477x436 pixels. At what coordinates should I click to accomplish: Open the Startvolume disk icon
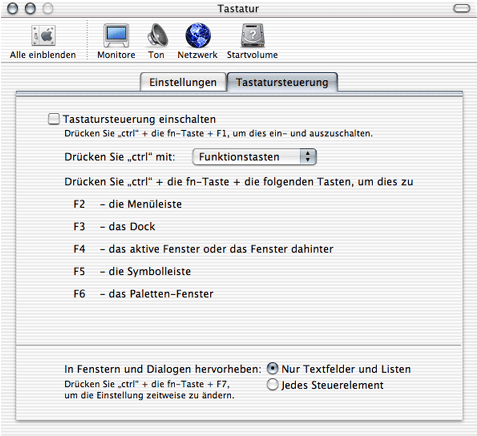coord(253,35)
